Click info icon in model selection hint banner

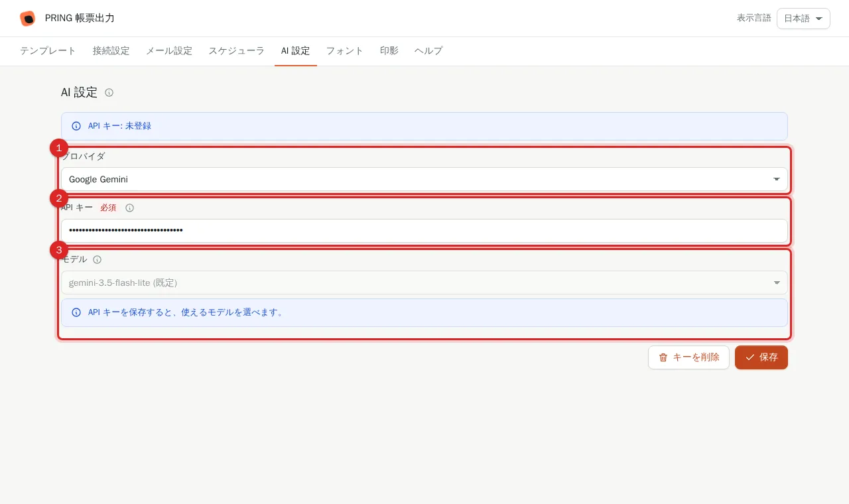point(76,312)
